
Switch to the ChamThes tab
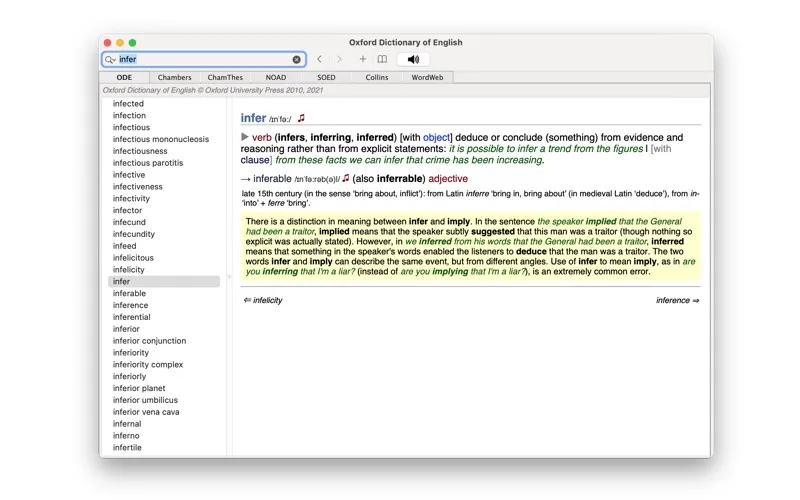click(225, 78)
